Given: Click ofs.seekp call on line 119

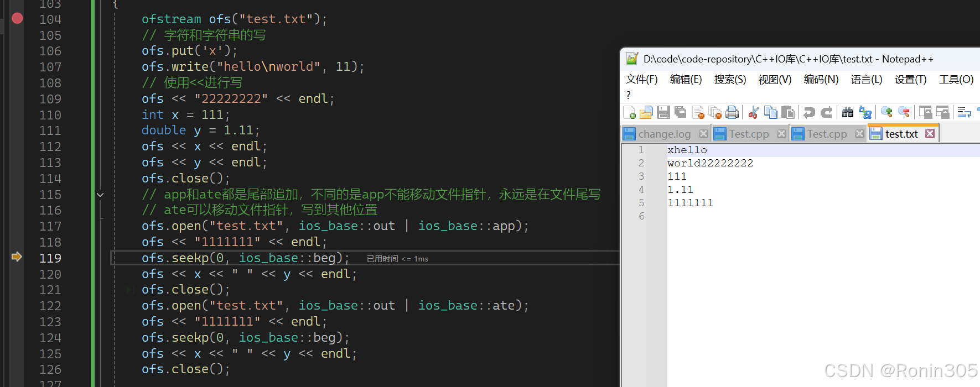Looking at the screenshot, I should point(246,258).
